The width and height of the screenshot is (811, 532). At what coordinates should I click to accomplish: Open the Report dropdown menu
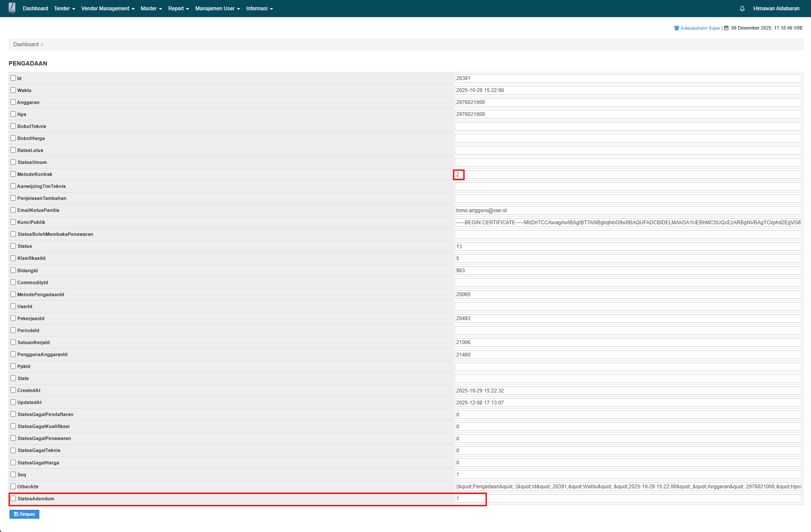179,9
